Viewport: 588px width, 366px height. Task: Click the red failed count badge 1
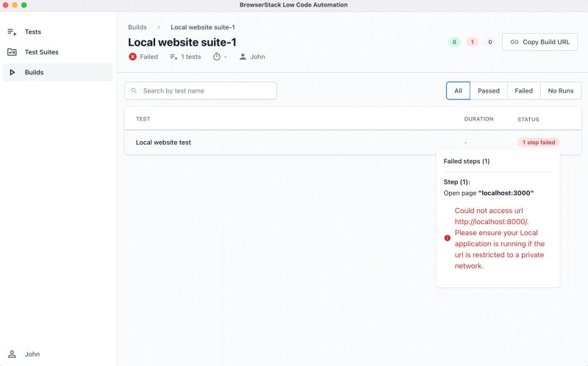pyautogui.click(x=472, y=42)
